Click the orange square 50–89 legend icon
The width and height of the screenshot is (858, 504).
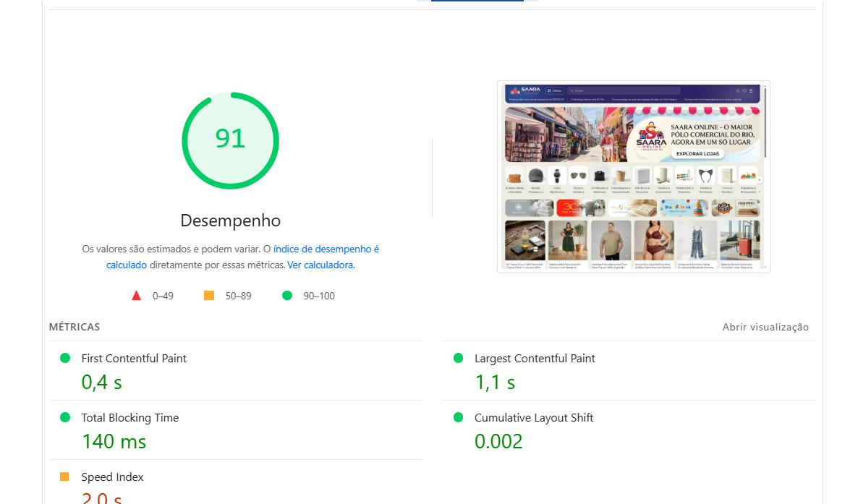pyautogui.click(x=209, y=296)
